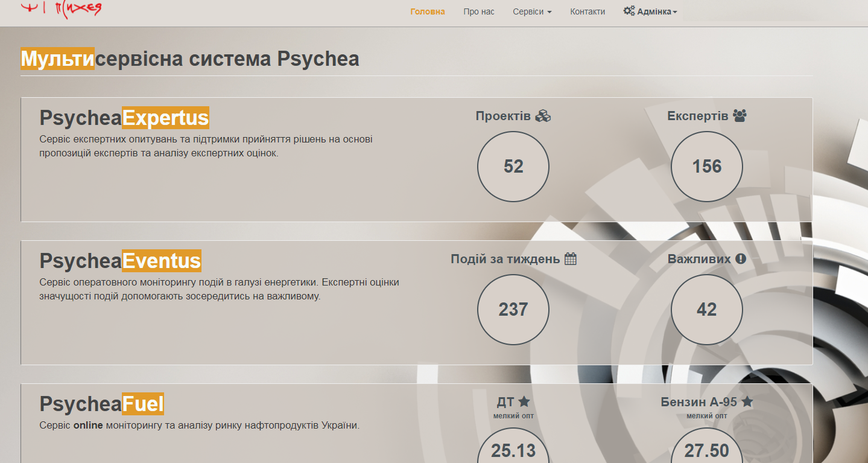This screenshot has height=463, width=868.
Task: Select the important events circle showing 42
Action: [x=706, y=310]
